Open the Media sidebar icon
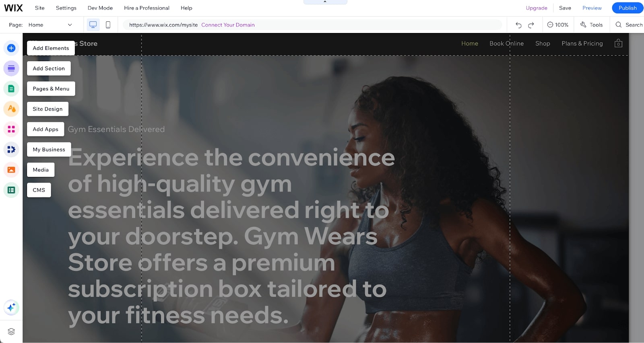This screenshot has width=644, height=343. point(11,170)
